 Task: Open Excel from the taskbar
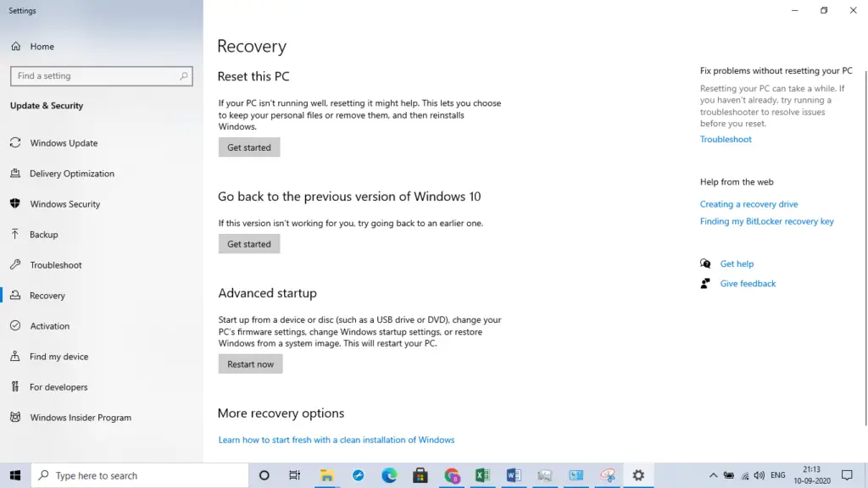pyautogui.click(x=482, y=475)
